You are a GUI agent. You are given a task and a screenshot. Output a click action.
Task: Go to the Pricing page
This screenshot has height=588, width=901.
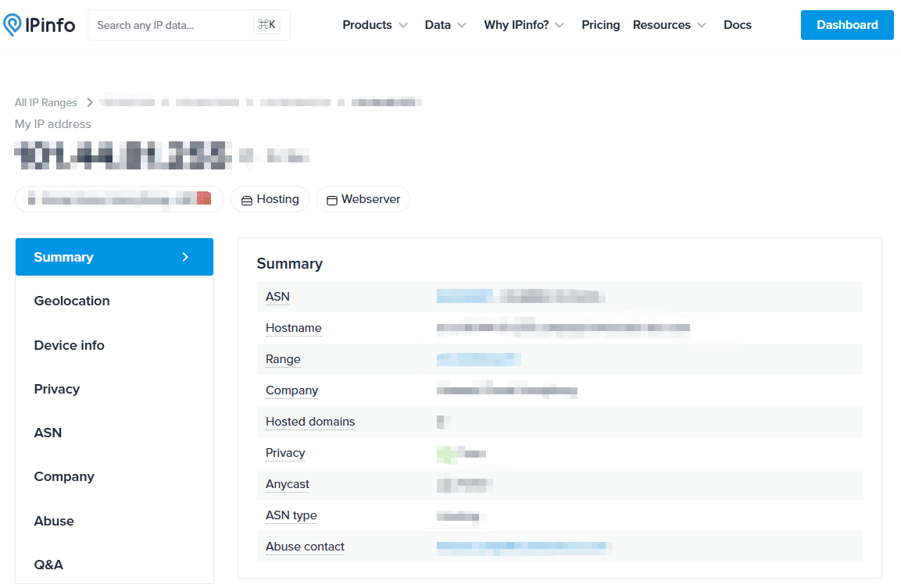(x=600, y=25)
